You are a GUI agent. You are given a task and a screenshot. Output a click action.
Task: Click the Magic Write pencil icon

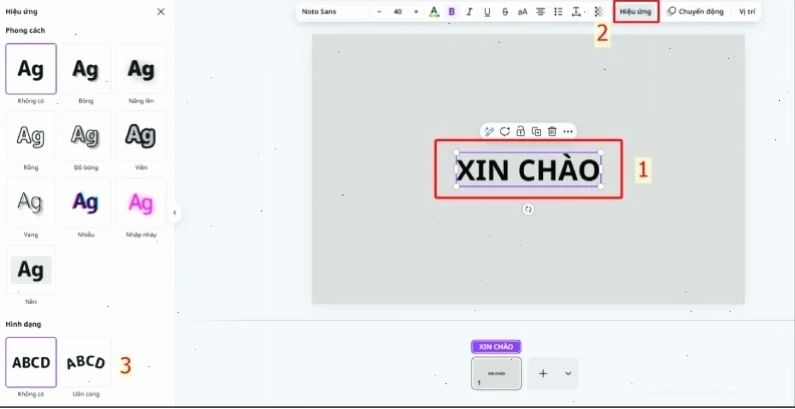[x=489, y=132]
